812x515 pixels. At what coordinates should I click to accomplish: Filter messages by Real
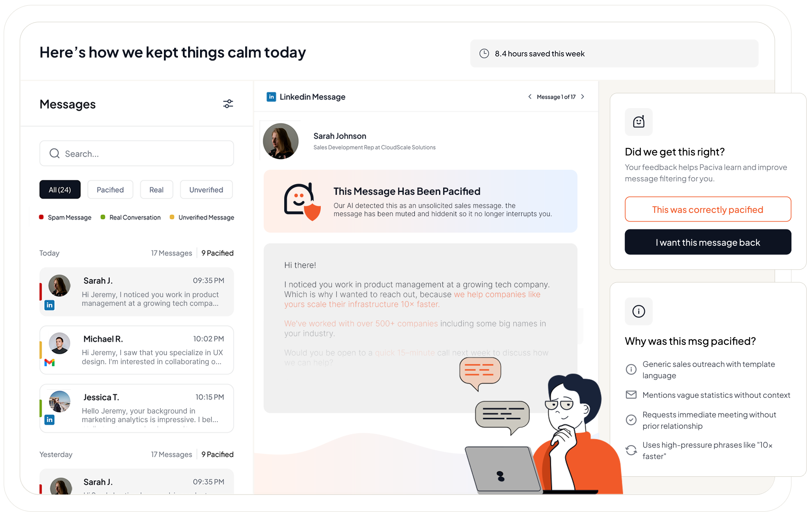click(156, 190)
